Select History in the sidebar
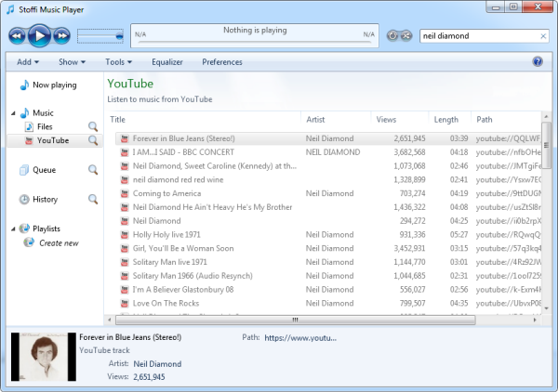 click(x=46, y=199)
